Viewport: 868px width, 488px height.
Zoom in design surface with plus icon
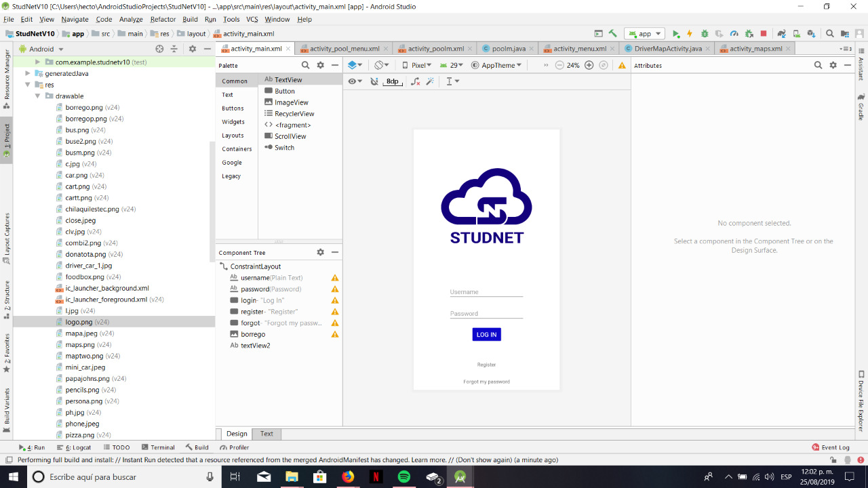tap(589, 65)
